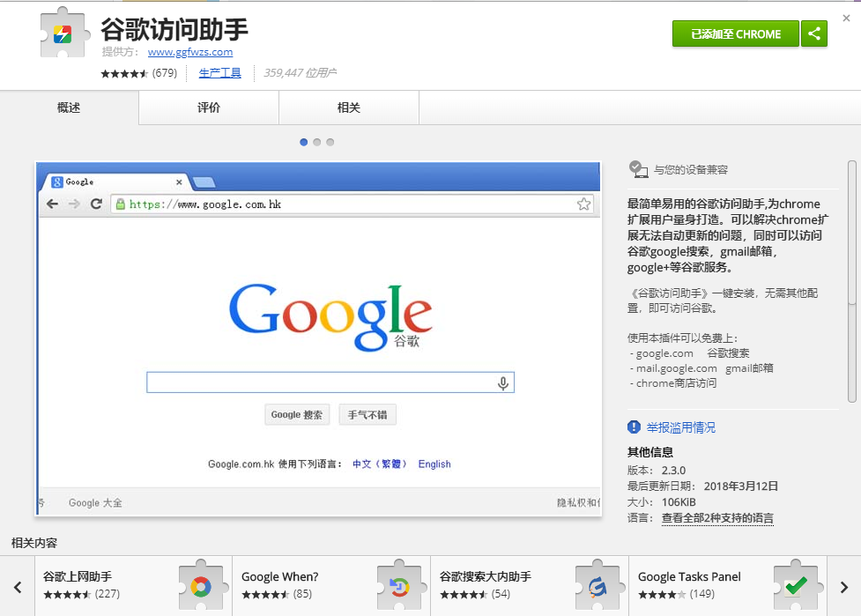Select the second carousel dot indicator
Viewport: 861px width, 616px height.
(317, 142)
